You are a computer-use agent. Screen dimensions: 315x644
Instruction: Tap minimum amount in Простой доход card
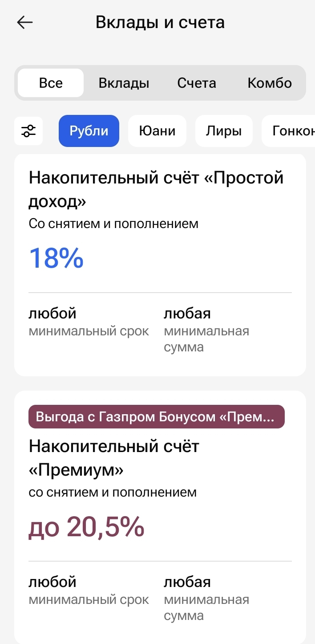[x=206, y=330]
